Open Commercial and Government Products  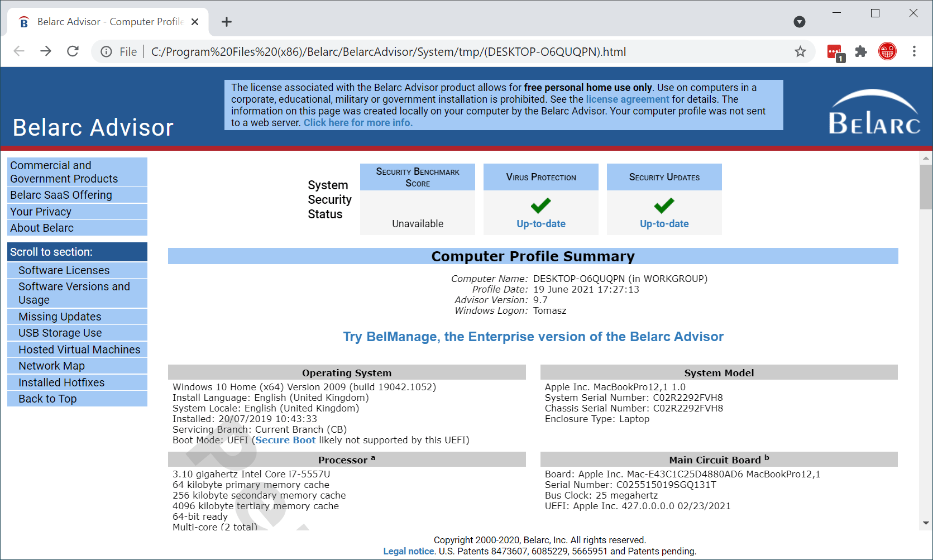tap(77, 172)
